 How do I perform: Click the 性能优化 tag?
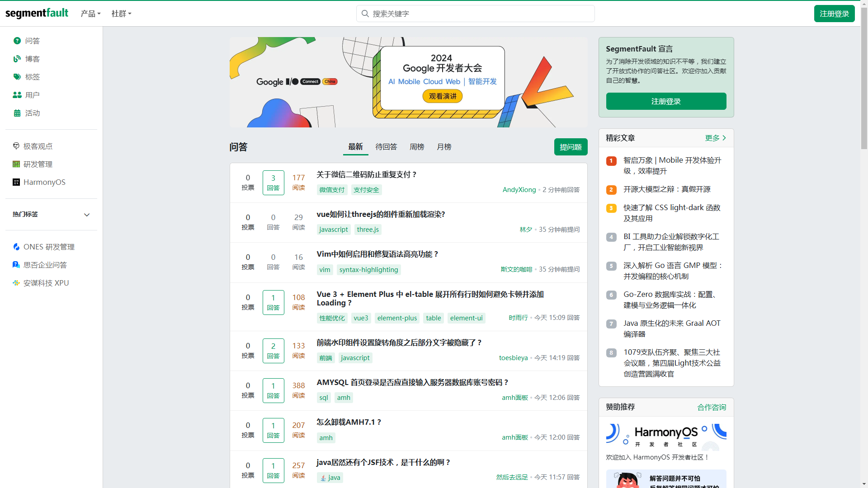point(332,318)
